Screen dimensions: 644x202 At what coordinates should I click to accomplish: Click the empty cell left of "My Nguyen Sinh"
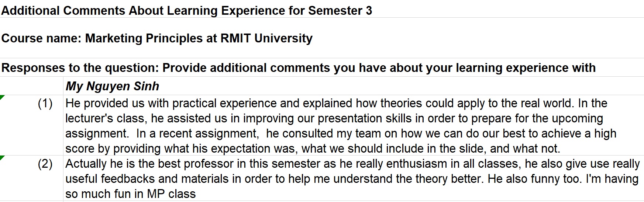click(x=31, y=86)
